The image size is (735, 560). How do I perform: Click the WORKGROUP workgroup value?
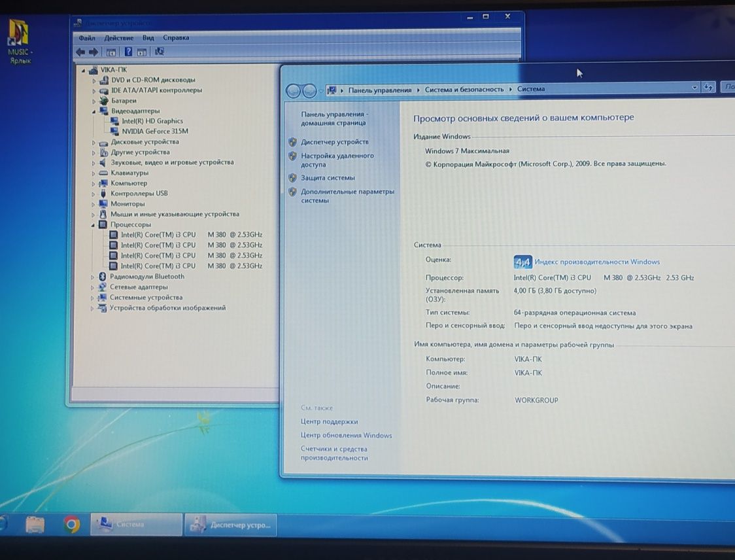pyautogui.click(x=536, y=400)
